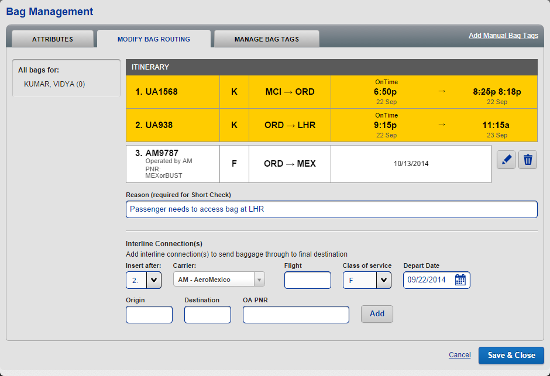Click the Reason for Short Check field

coord(331,209)
